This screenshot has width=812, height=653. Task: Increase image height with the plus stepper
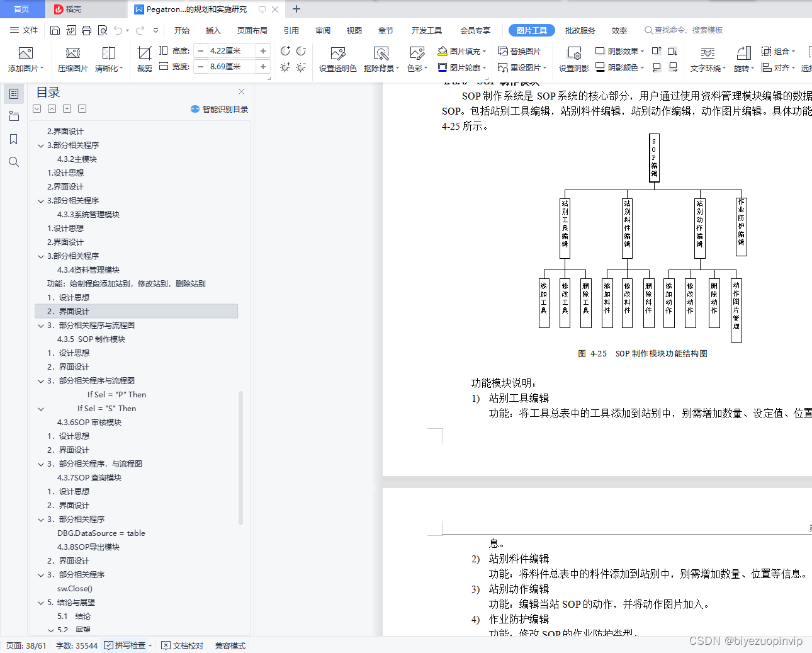[264, 50]
